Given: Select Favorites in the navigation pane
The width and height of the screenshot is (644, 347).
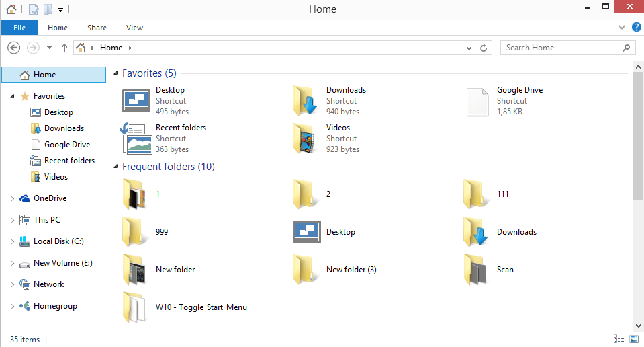Looking at the screenshot, I should tap(49, 95).
